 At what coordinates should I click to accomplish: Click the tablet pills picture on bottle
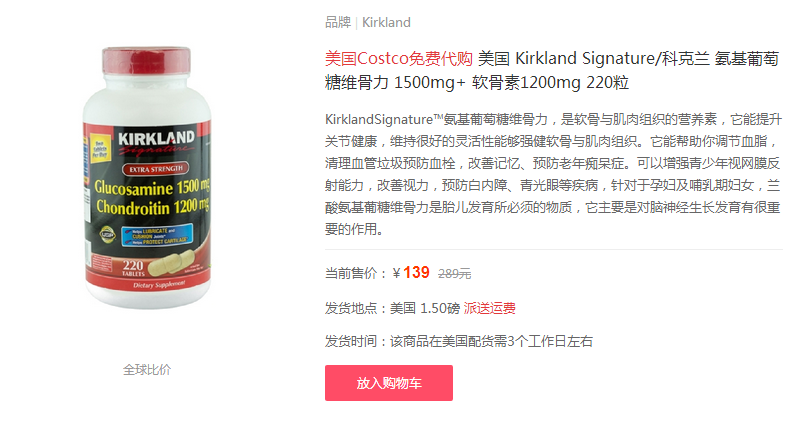click(170, 263)
